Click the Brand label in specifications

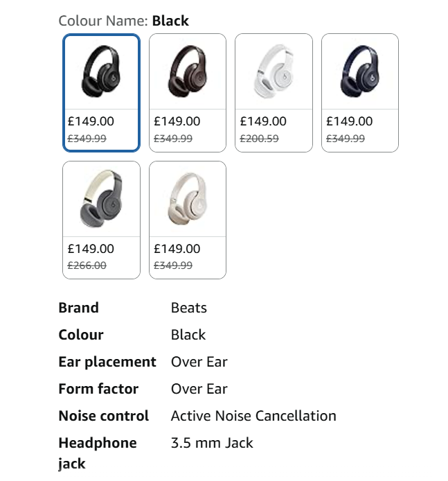coord(78,308)
